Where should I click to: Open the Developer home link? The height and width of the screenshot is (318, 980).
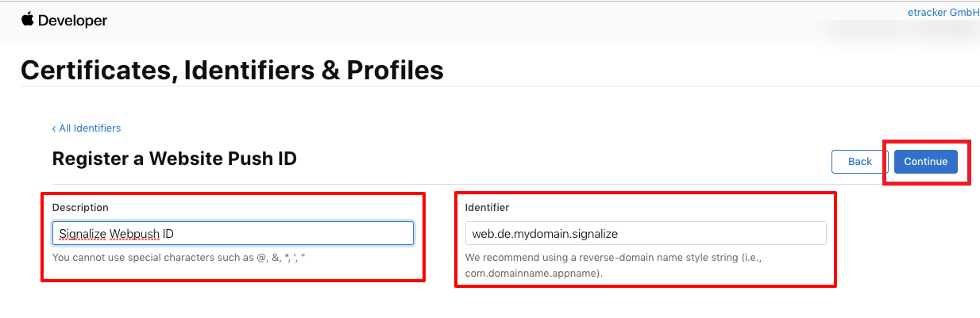coord(71,21)
